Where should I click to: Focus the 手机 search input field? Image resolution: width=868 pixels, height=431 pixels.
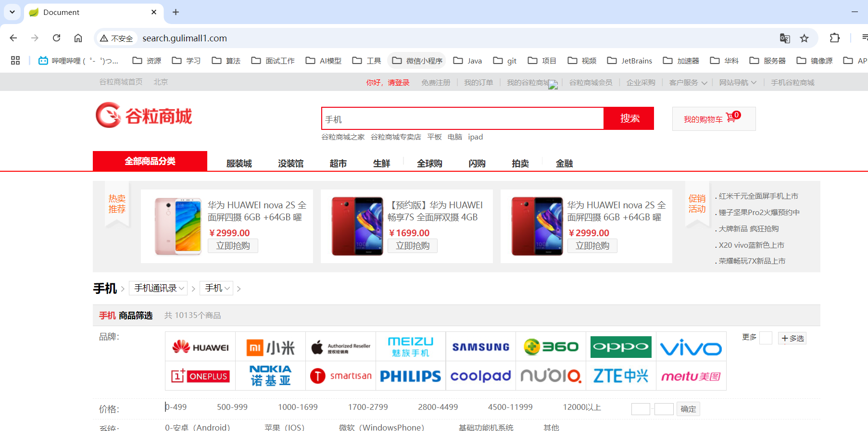[463, 119]
